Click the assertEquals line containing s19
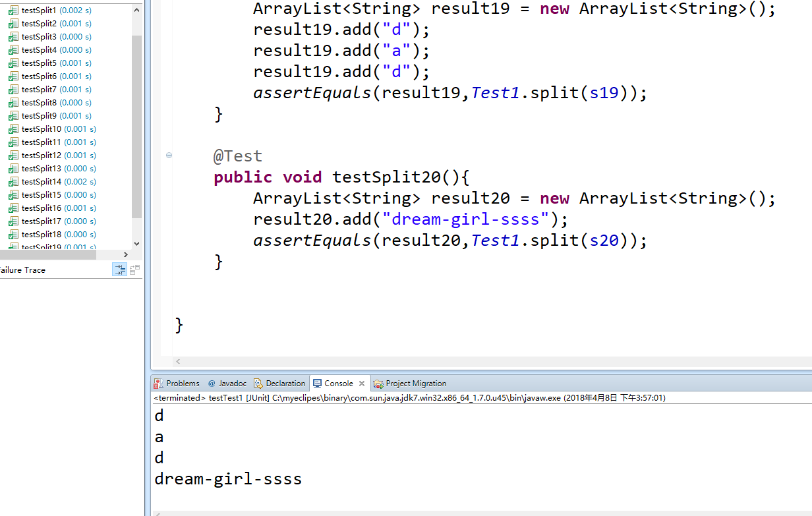This screenshot has width=812, height=516. (x=450, y=93)
